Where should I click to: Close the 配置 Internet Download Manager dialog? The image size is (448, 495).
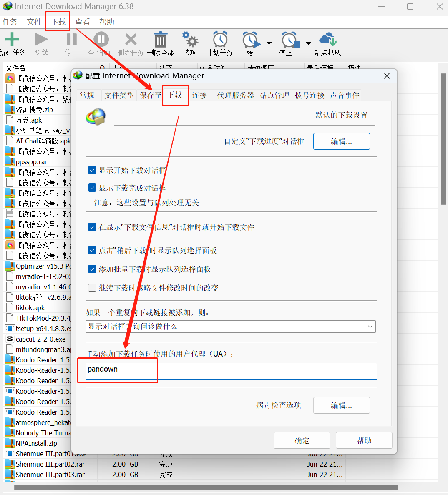click(387, 76)
